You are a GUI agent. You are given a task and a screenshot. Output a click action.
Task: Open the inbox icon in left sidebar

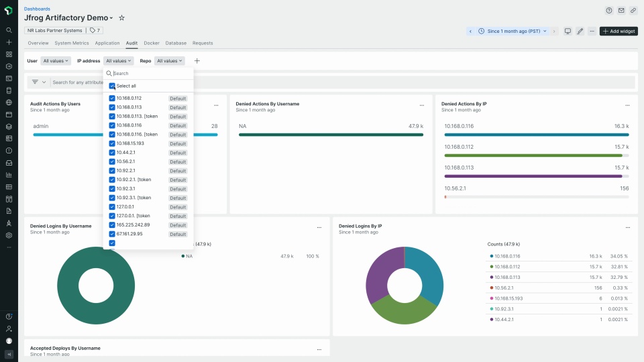pos(9,163)
